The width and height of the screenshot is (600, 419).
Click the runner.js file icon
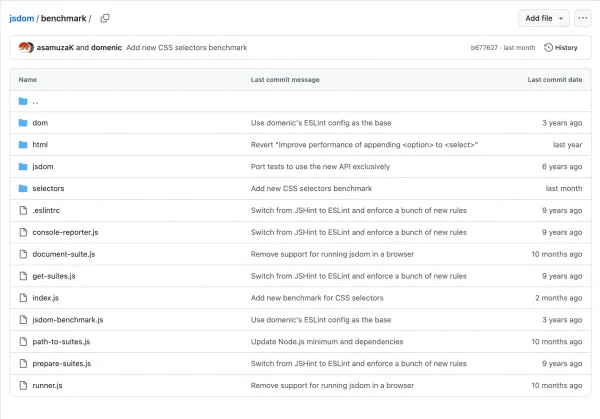[23, 385]
